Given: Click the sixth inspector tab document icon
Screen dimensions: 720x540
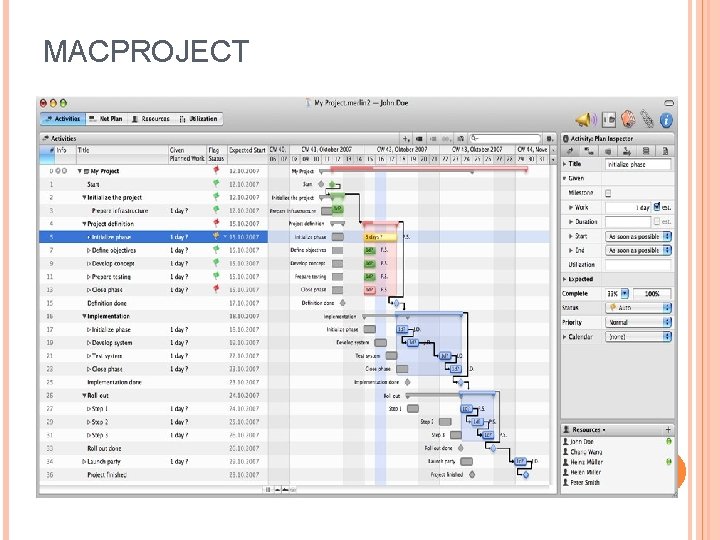Looking at the screenshot, I should 665,151.
